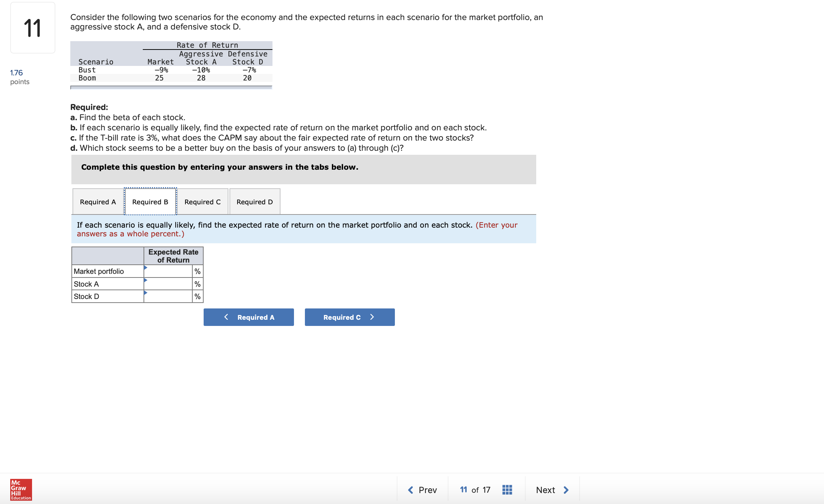Open the Required D tab
Viewport: 824px width, 504px height.
click(x=255, y=202)
